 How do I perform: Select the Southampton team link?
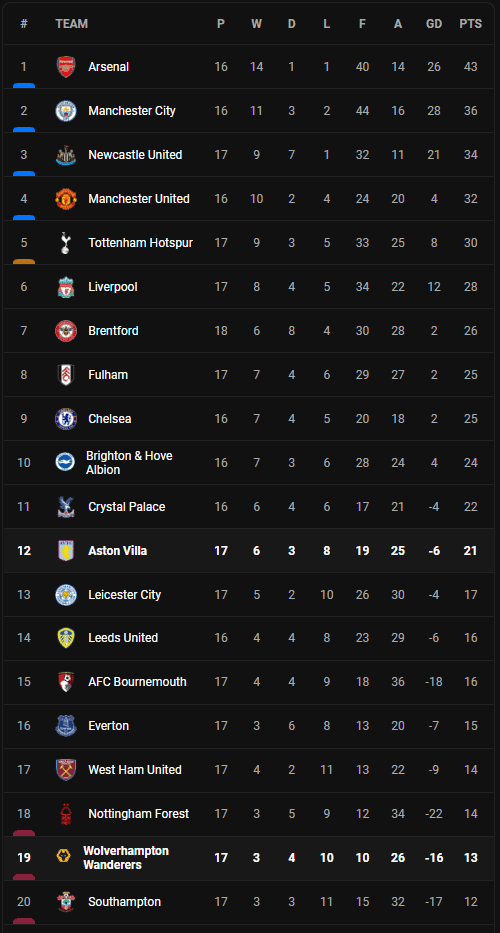click(x=124, y=902)
